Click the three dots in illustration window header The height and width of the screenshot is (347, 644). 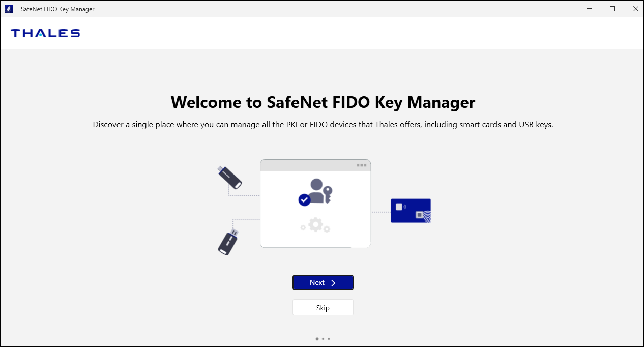361,165
